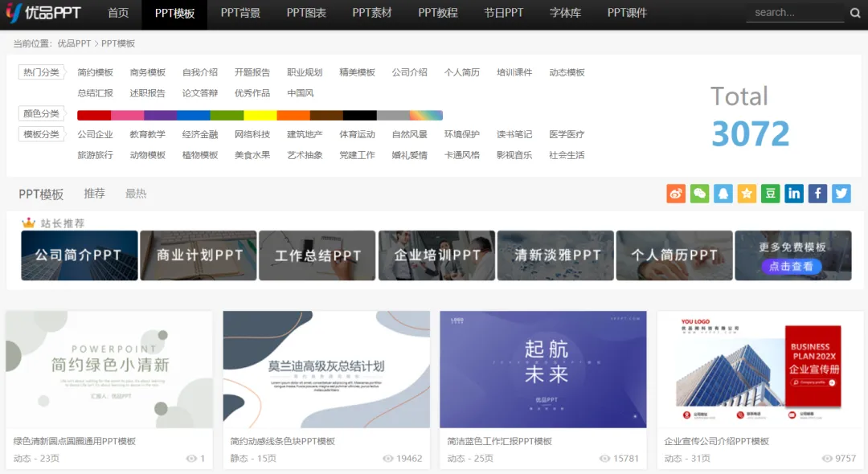Open 简洁蓝色工作汇报PPT模板 title link
Image resolution: width=868 pixels, height=474 pixels.
(499, 441)
